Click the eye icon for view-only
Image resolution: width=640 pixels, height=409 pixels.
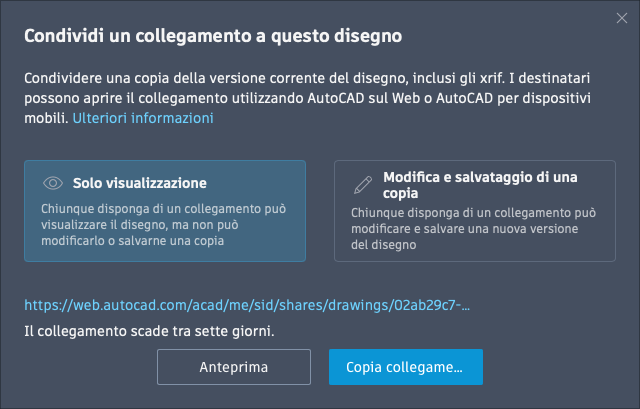click(53, 184)
